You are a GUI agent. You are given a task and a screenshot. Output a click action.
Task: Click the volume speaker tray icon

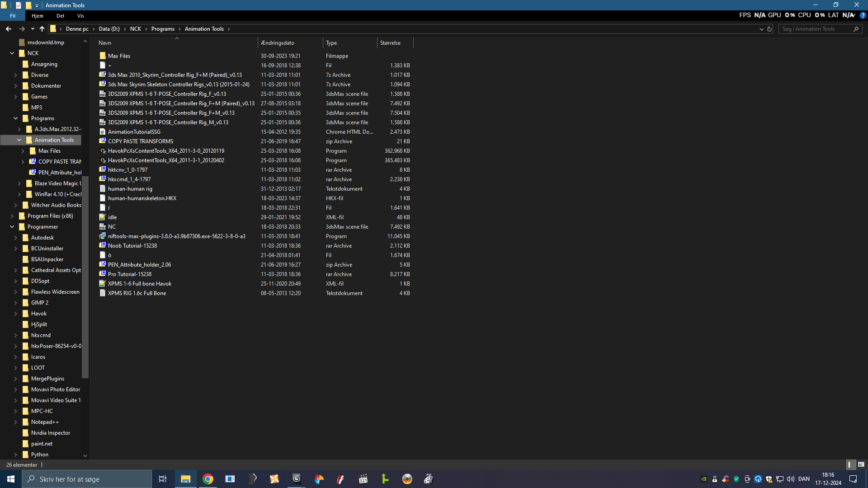tap(791, 479)
